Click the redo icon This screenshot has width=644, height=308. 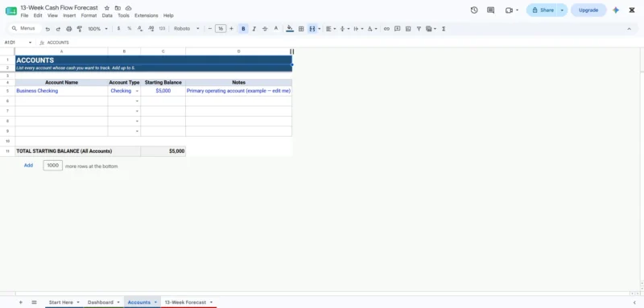pyautogui.click(x=58, y=29)
